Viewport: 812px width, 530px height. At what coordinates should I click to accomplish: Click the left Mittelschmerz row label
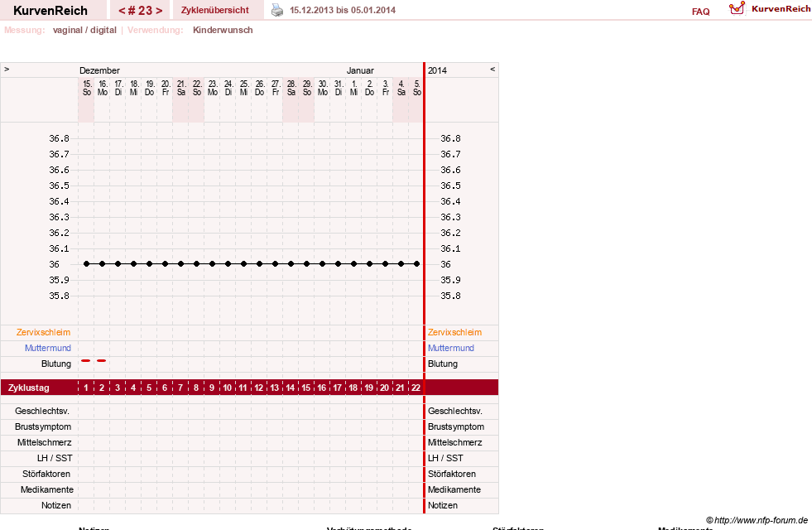45,442
